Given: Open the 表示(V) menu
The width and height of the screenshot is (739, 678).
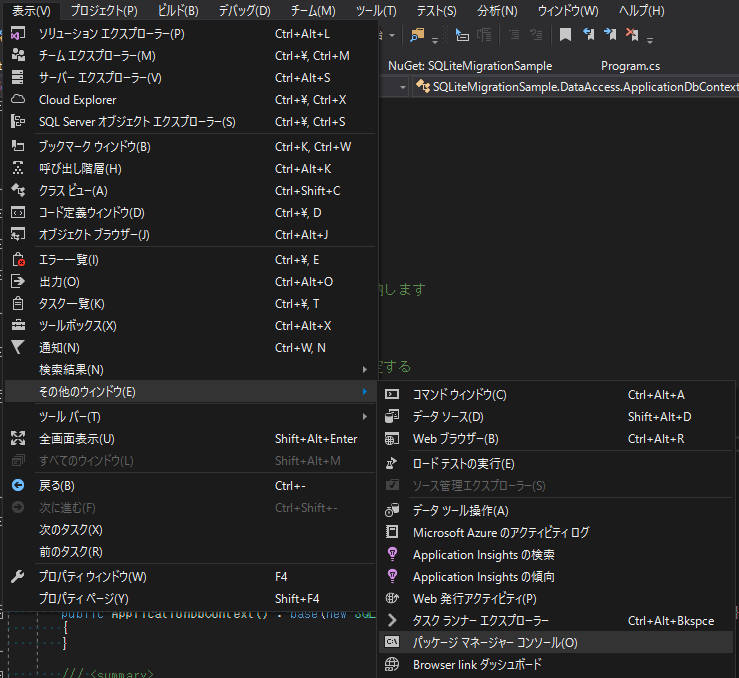Looking at the screenshot, I should point(31,10).
